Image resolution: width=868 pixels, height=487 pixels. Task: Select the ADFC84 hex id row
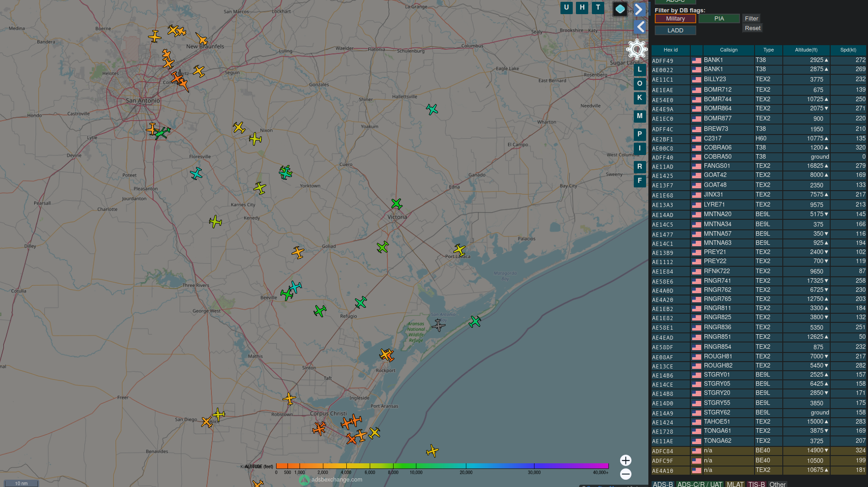click(x=758, y=451)
